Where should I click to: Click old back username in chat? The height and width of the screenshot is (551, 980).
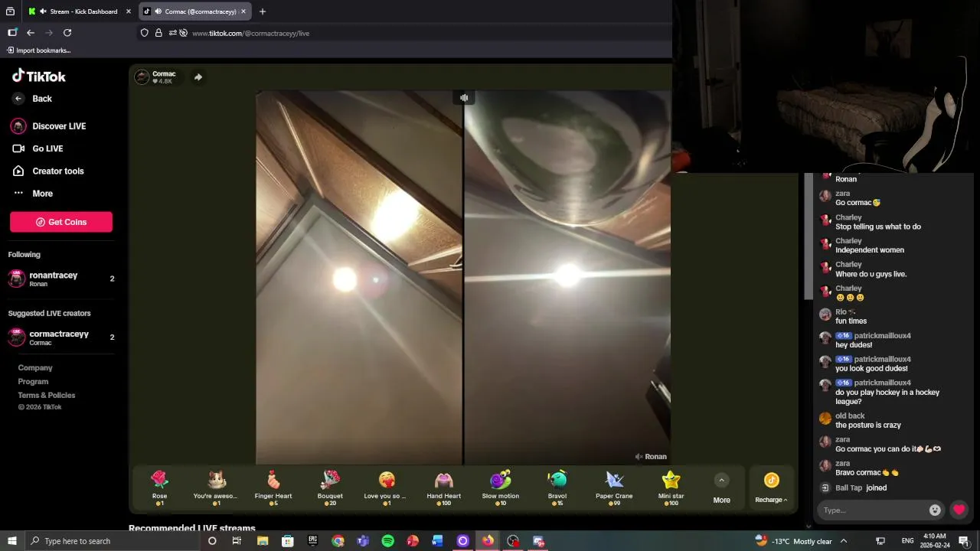pyautogui.click(x=850, y=416)
